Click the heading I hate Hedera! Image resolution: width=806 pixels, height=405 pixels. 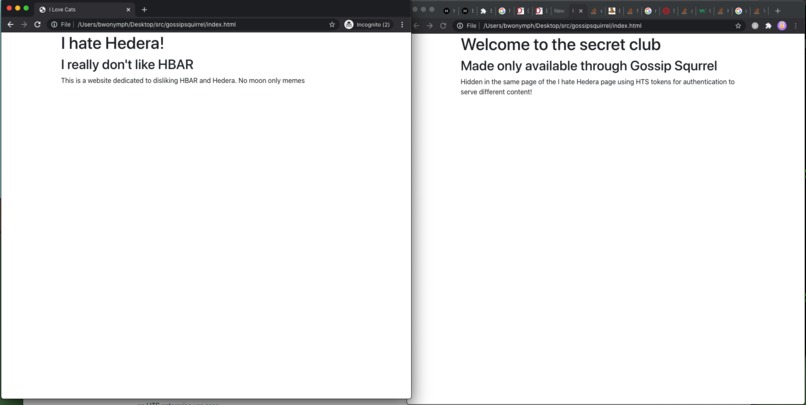pos(113,43)
